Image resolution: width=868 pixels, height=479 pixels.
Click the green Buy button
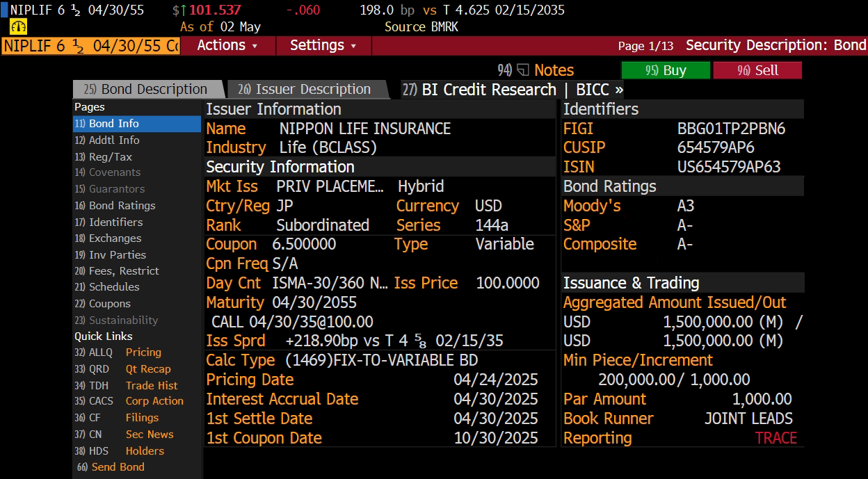tap(666, 70)
